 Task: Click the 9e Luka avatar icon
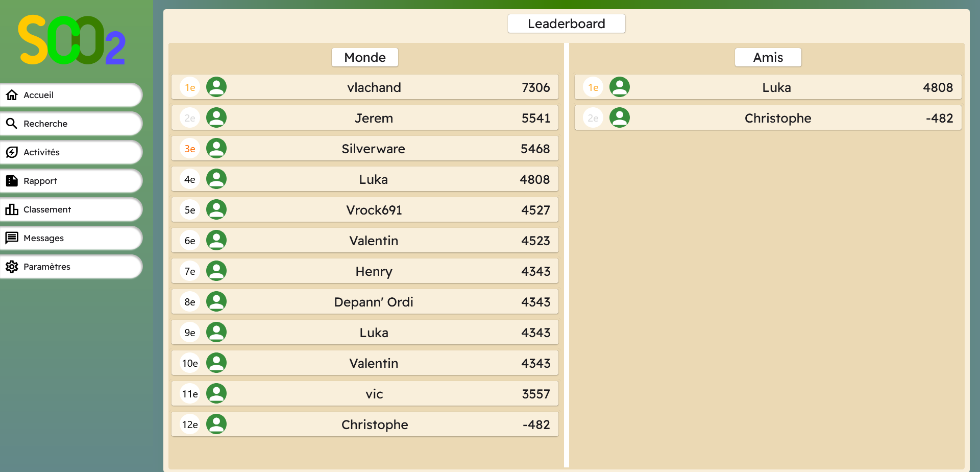pos(216,332)
